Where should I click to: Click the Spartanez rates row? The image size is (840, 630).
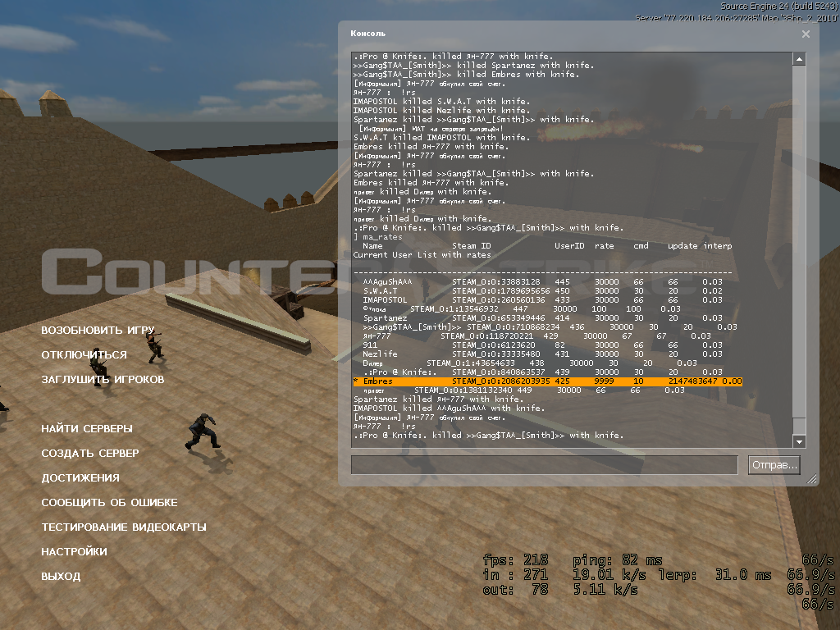point(543,318)
